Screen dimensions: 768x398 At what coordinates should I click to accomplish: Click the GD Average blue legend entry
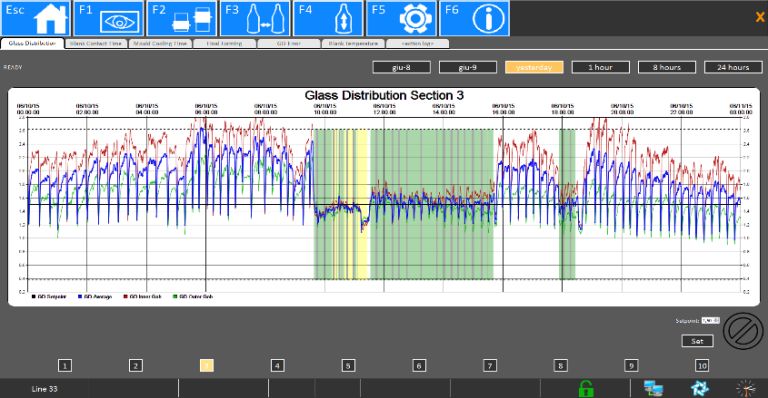(95, 297)
